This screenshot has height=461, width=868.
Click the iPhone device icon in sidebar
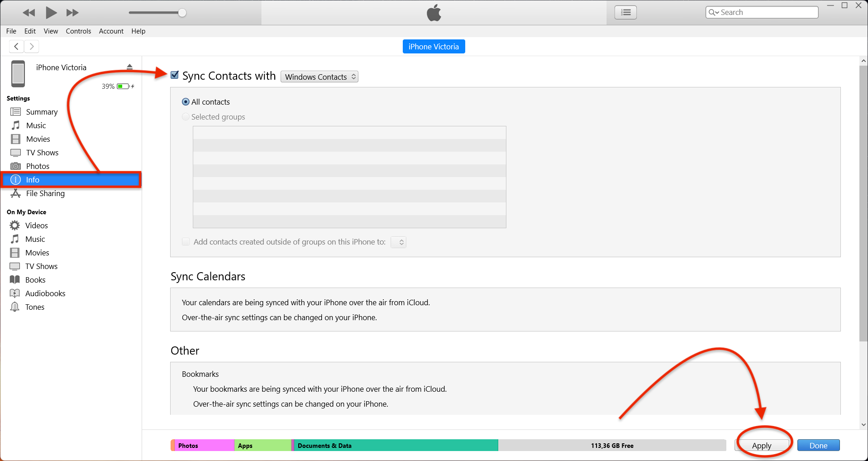click(x=18, y=73)
